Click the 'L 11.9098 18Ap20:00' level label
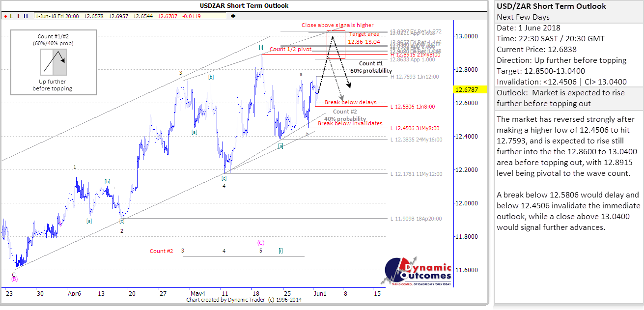Image resolution: width=644 pixels, height=310 pixels. [416, 219]
